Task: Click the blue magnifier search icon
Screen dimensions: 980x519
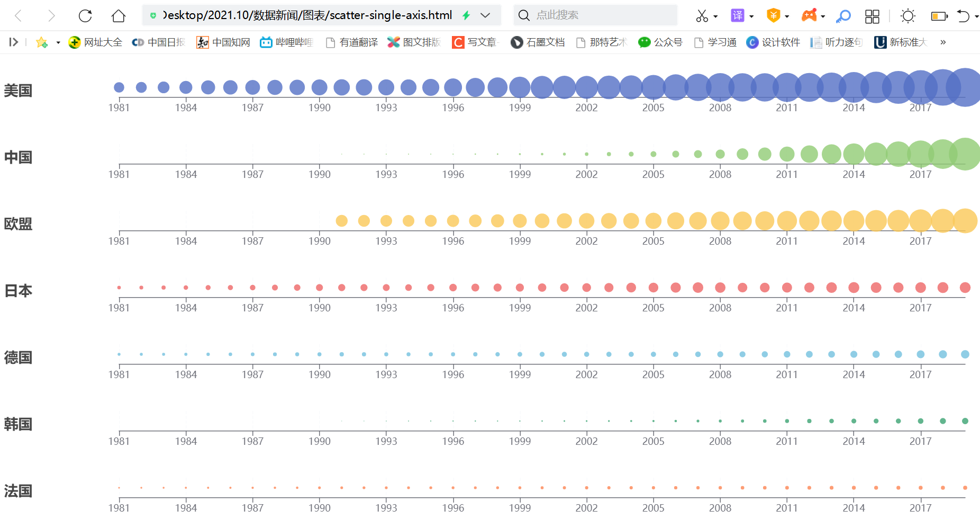Action: [x=843, y=16]
